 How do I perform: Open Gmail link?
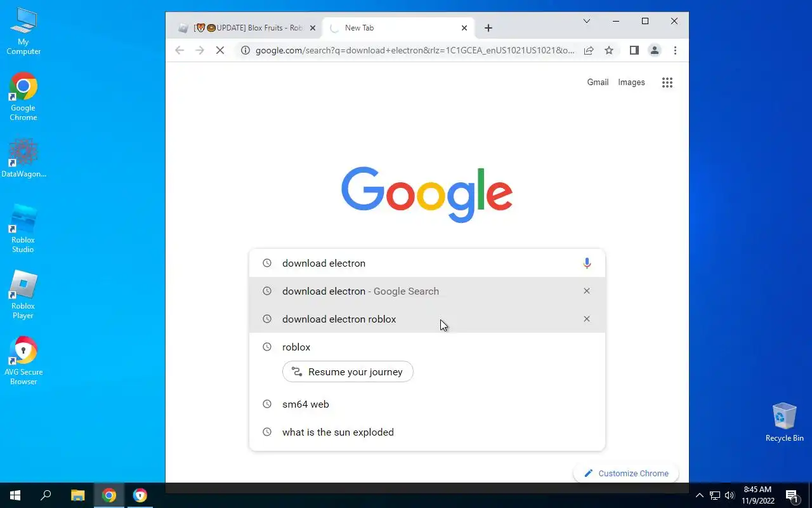[x=598, y=83]
